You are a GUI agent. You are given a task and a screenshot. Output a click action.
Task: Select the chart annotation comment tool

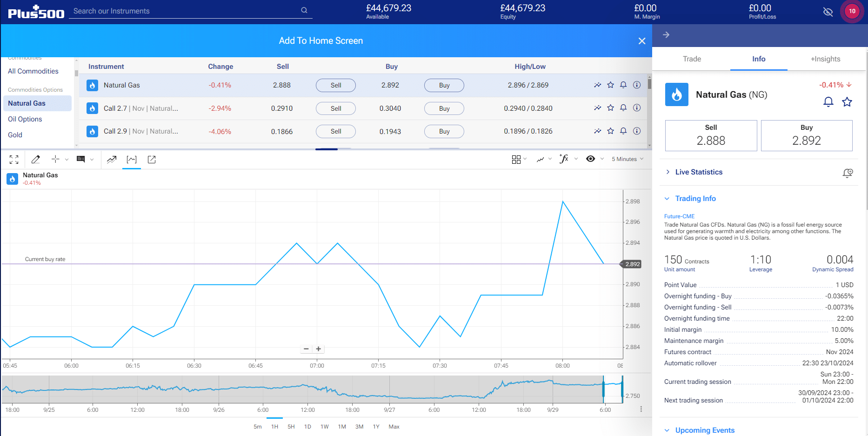(80, 159)
